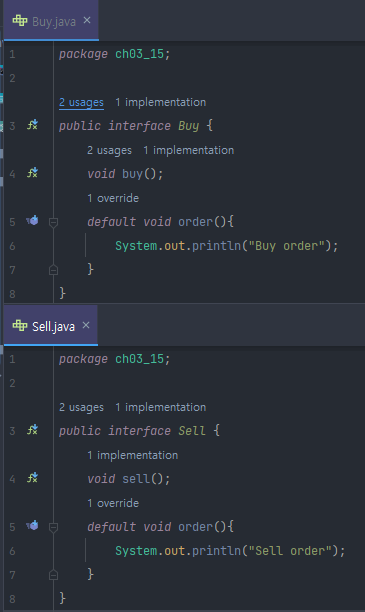Click the interface name Buy in code

[x=189, y=126]
